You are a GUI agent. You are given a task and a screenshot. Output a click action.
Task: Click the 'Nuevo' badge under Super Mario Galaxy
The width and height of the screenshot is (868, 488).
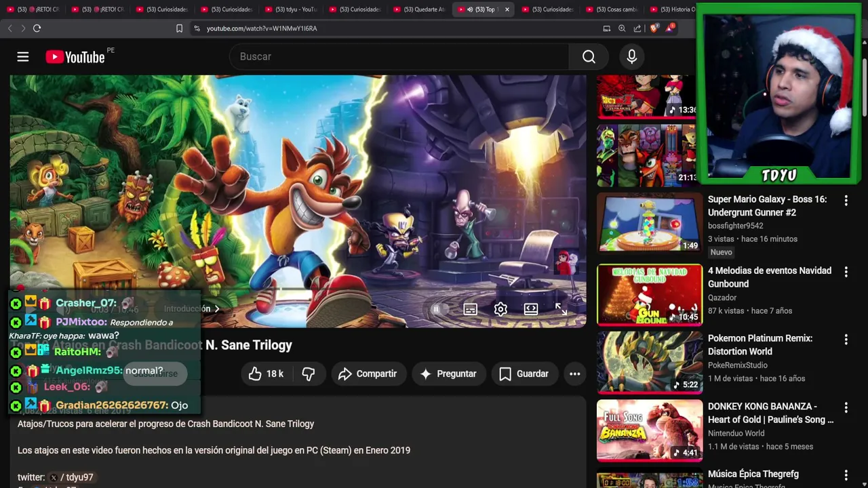[721, 252]
